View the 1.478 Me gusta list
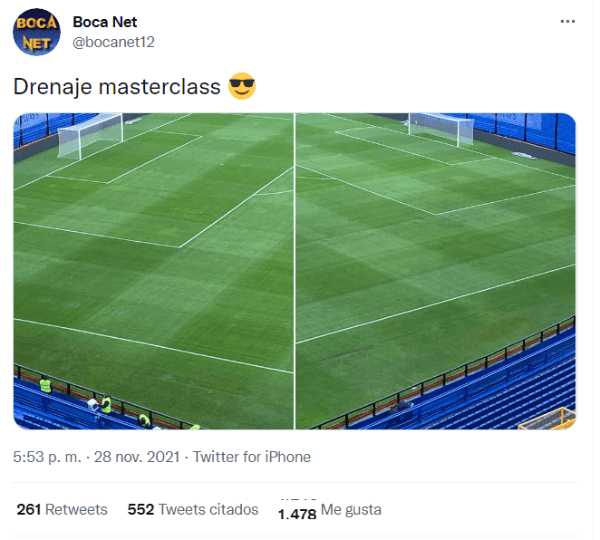Image resolution: width=600 pixels, height=540 pixels. (x=329, y=510)
